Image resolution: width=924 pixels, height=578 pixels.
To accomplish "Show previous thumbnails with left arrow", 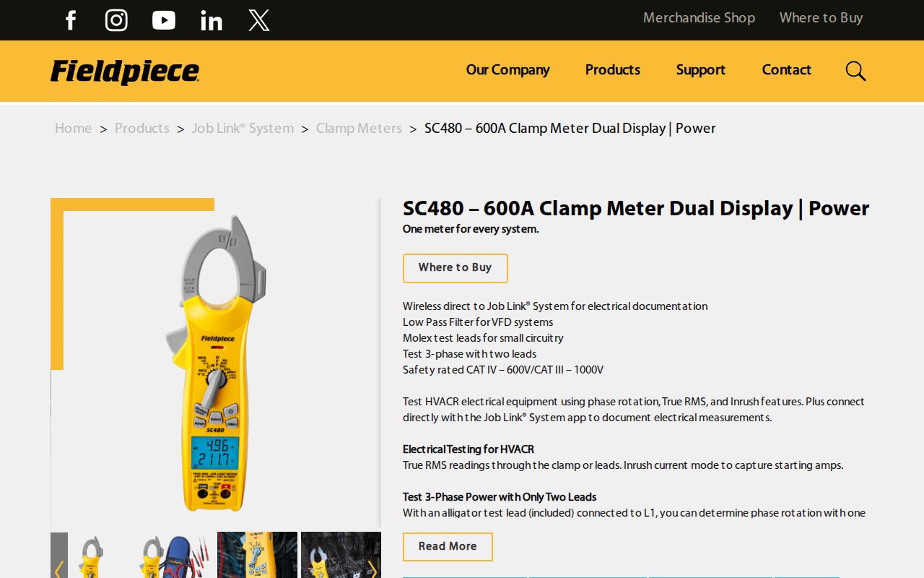I will (x=59, y=567).
